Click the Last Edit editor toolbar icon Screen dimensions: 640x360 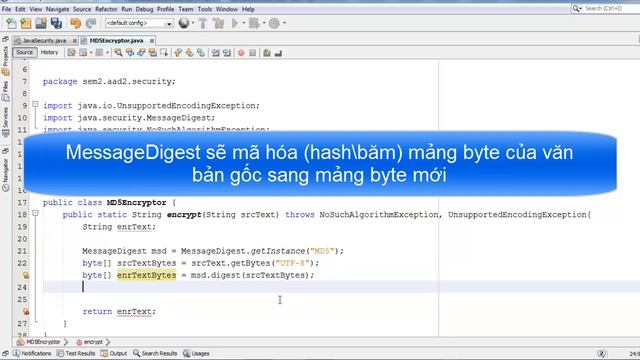[71, 53]
